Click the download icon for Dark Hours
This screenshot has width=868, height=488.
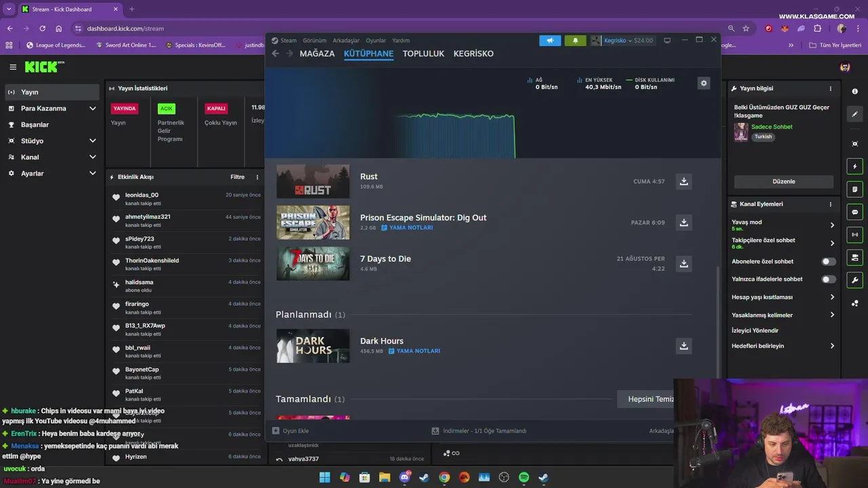[684, 346]
